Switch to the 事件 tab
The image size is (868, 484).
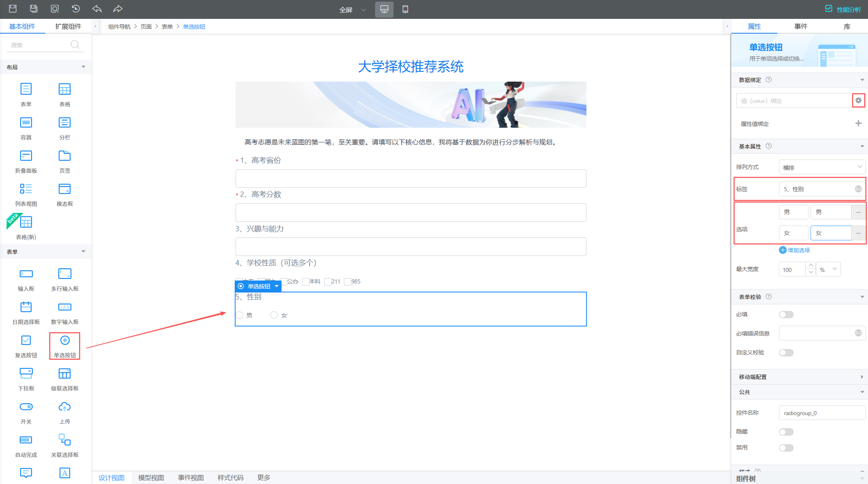tap(800, 26)
